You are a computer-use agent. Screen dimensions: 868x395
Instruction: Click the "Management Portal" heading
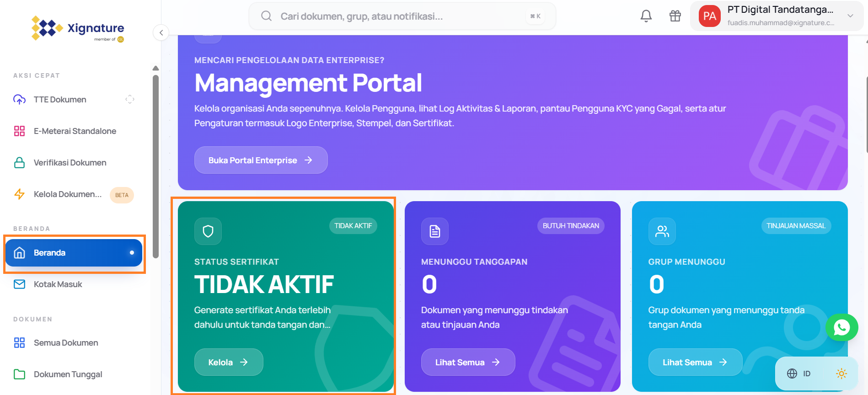(x=308, y=83)
